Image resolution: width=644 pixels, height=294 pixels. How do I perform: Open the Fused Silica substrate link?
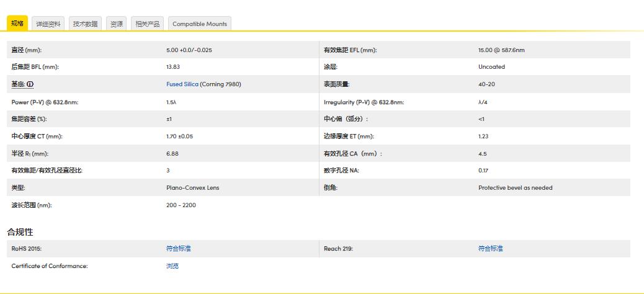tap(182, 84)
